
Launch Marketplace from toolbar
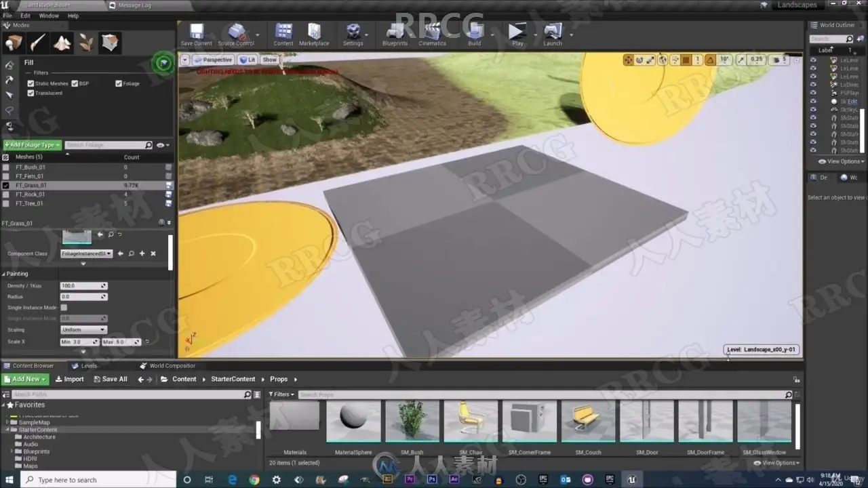pyautogui.click(x=314, y=35)
